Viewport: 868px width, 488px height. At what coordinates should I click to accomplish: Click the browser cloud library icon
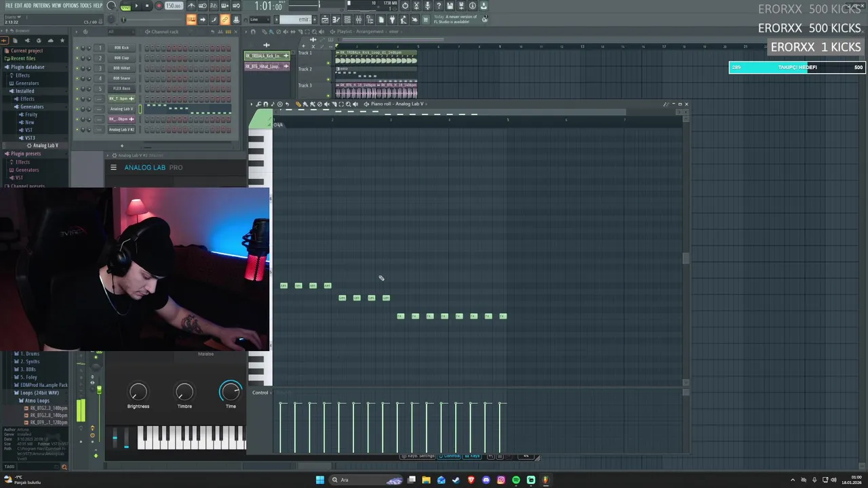coord(50,40)
